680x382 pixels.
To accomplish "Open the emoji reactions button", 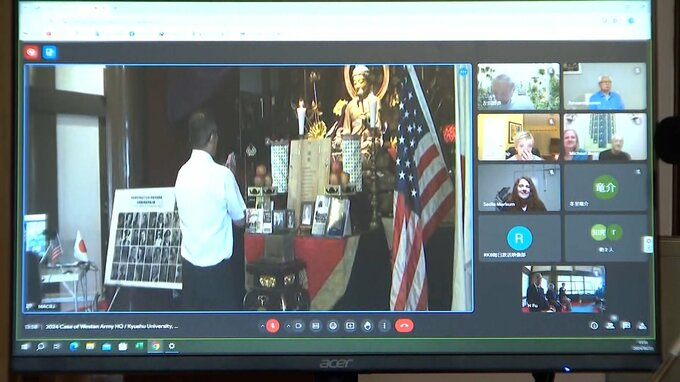I will click(x=333, y=326).
